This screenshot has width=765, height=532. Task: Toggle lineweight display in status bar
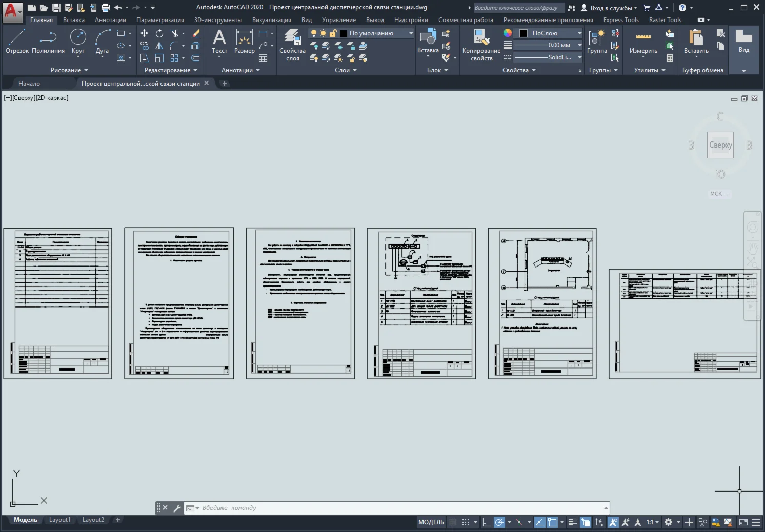pyautogui.click(x=572, y=522)
